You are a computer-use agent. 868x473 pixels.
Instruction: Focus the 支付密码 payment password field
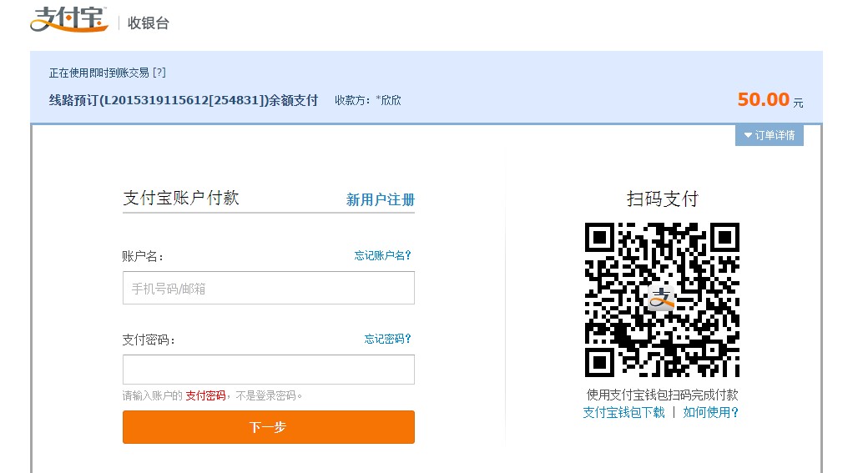(269, 369)
